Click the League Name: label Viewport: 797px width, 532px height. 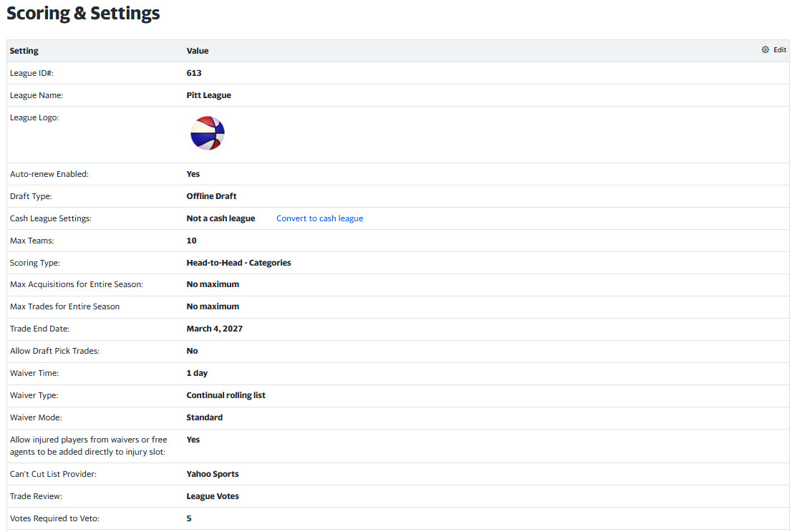tap(36, 95)
